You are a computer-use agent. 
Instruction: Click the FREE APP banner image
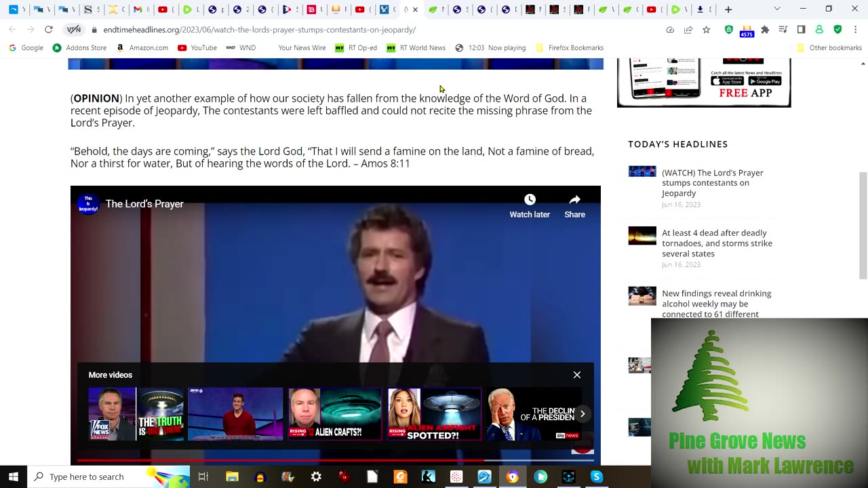[x=704, y=83]
